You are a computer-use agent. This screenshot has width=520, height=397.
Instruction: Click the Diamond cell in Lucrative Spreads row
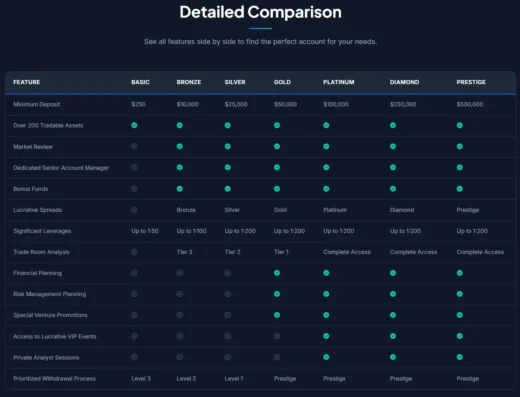click(402, 210)
